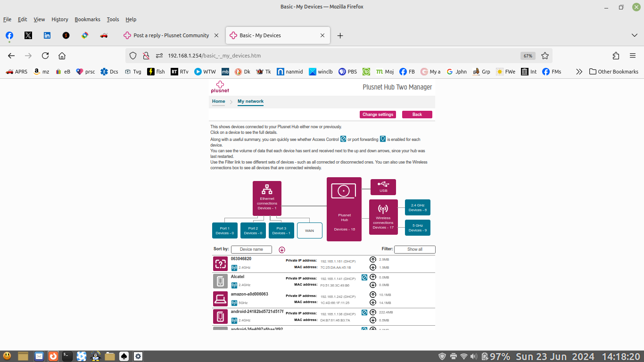Expand the bookmarks toolbar overflow chevron
Image resolution: width=644 pixels, height=362 pixels.
pyautogui.click(x=579, y=72)
